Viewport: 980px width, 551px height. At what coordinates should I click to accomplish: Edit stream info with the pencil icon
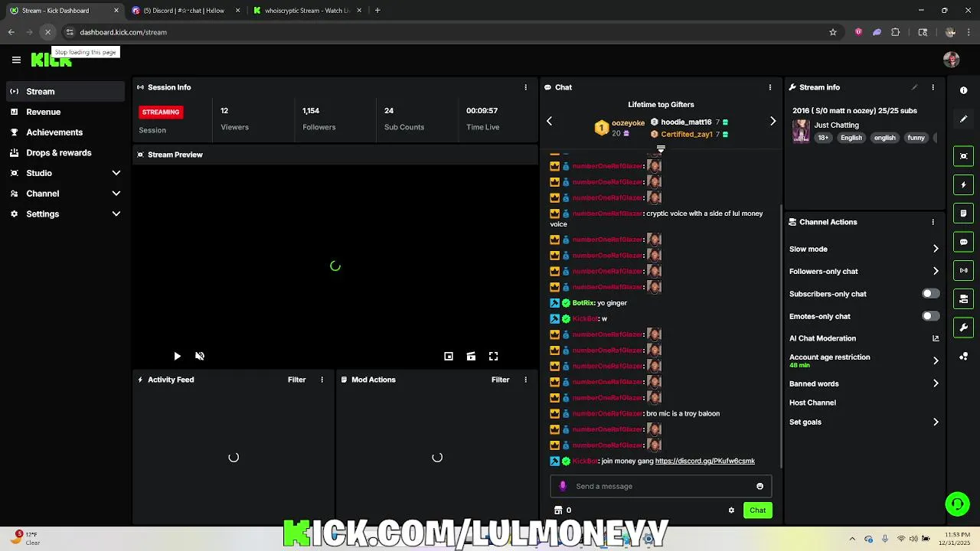pos(914,87)
